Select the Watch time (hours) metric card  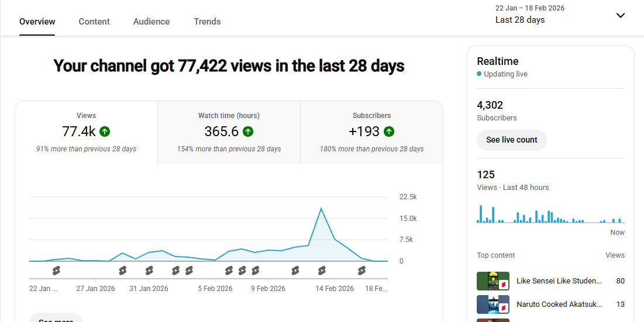click(x=229, y=133)
